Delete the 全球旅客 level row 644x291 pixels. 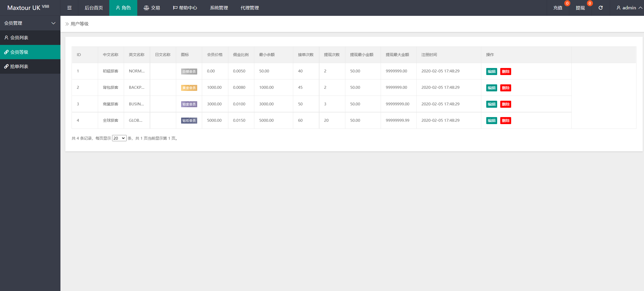[505, 120]
